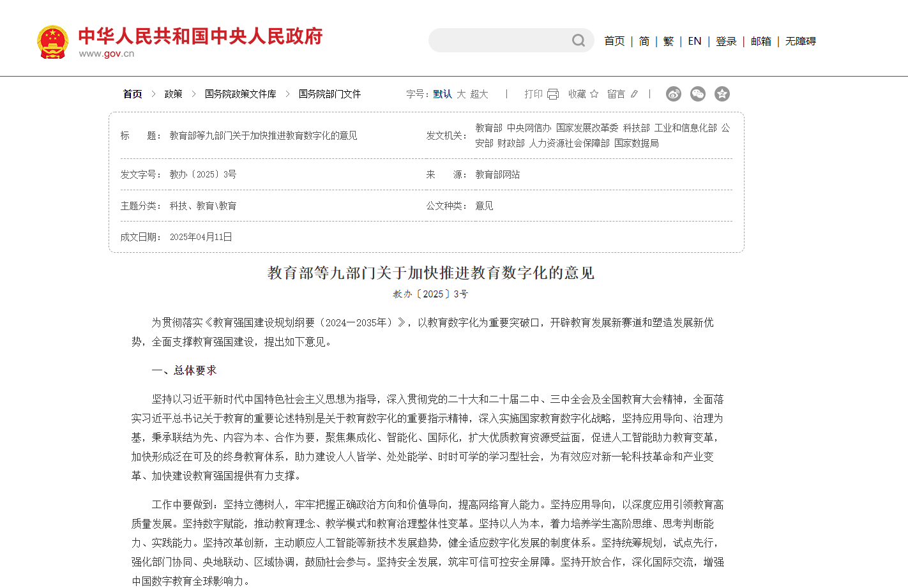Click the section heading 一、总体要求
The image size is (908, 588).
click(x=184, y=370)
